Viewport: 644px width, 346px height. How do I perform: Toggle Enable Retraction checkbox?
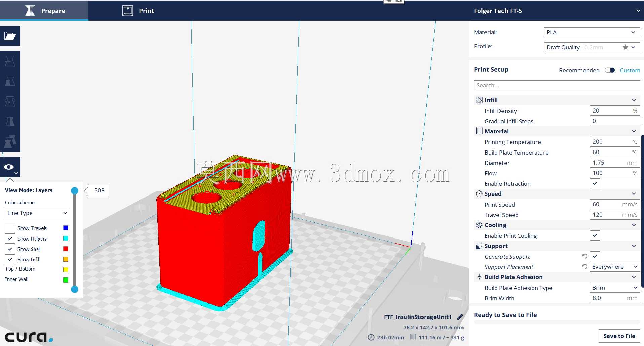pos(595,183)
